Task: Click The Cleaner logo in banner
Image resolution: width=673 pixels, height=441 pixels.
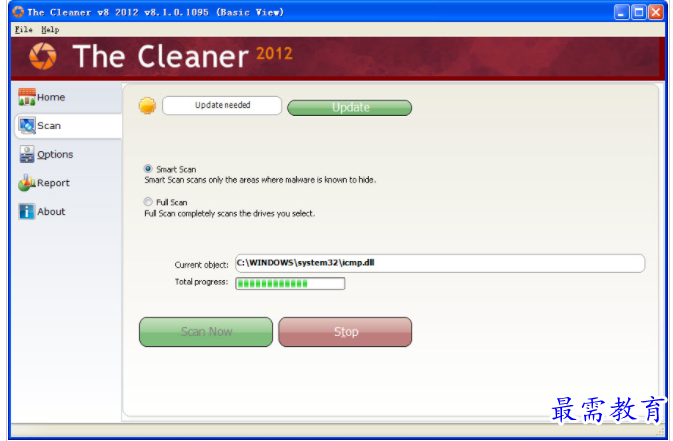Action: coord(42,56)
